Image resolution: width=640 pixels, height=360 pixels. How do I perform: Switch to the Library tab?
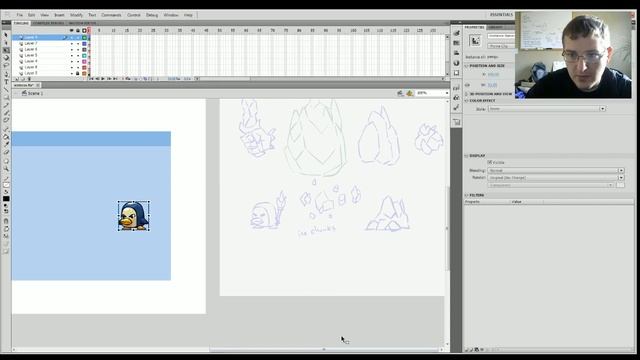(496, 27)
